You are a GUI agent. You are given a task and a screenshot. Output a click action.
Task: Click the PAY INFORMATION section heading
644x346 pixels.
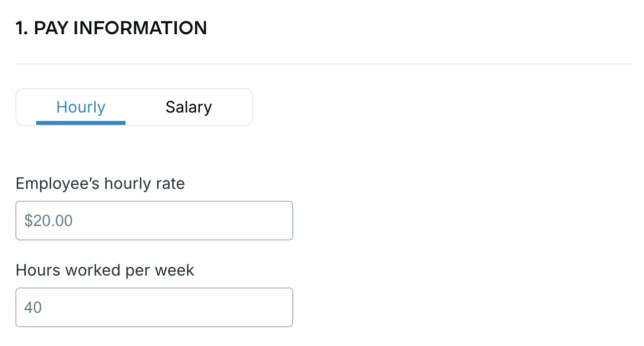pos(111,28)
